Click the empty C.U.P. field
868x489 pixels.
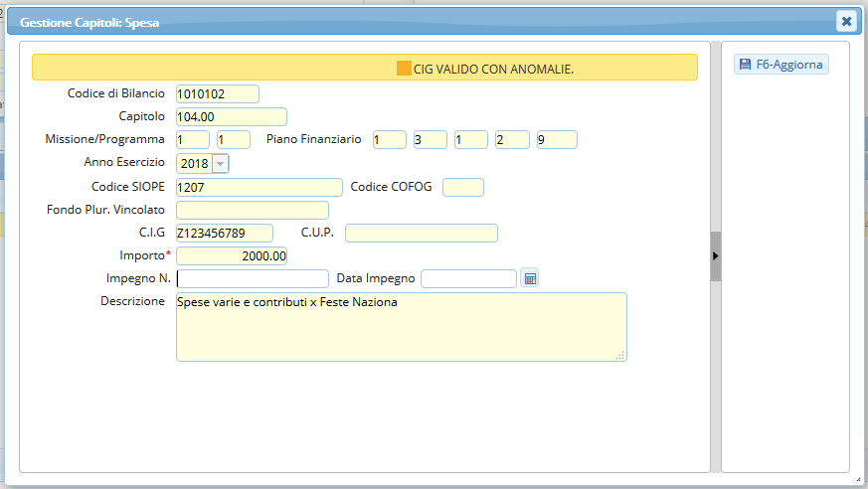coord(421,233)
